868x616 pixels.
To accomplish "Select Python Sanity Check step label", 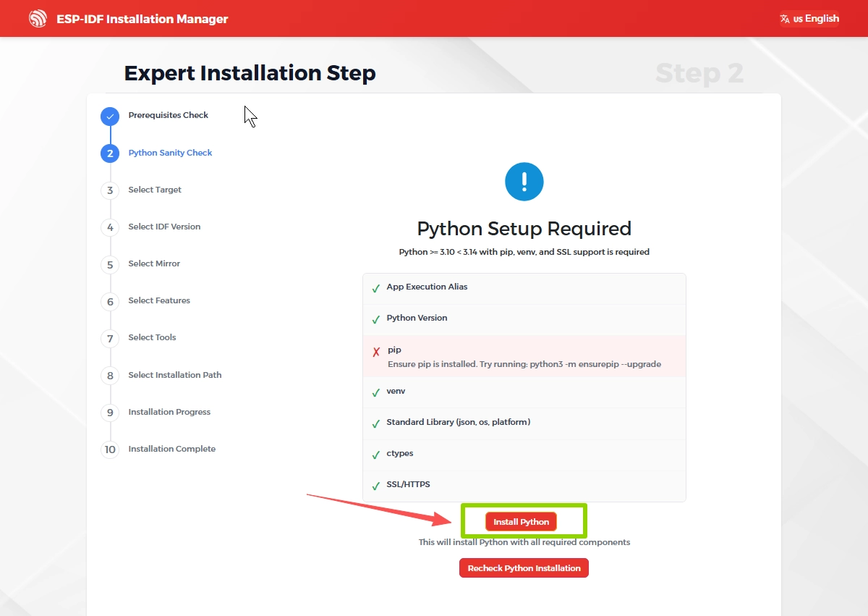I will point(170,153).
